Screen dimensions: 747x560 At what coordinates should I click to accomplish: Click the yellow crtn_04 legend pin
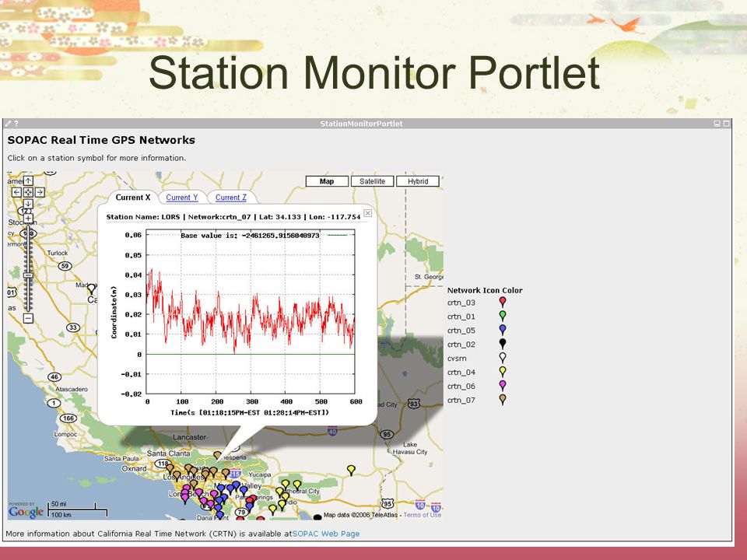[503, 372]
